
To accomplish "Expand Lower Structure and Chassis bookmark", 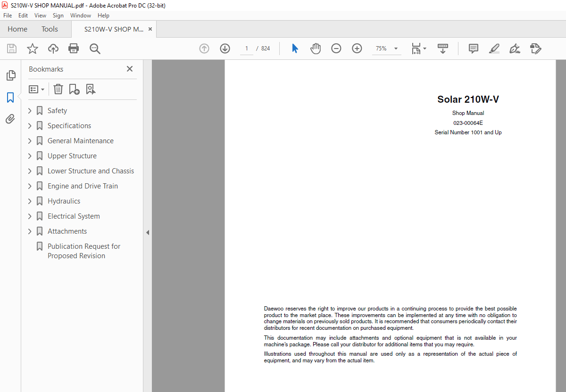I will pyautogui.click(x=30, y=171).
